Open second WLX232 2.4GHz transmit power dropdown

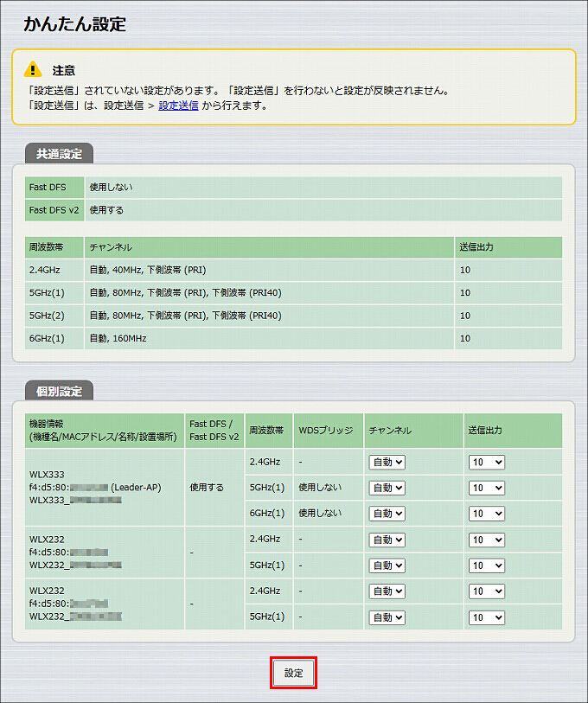[x=487, y=591]
